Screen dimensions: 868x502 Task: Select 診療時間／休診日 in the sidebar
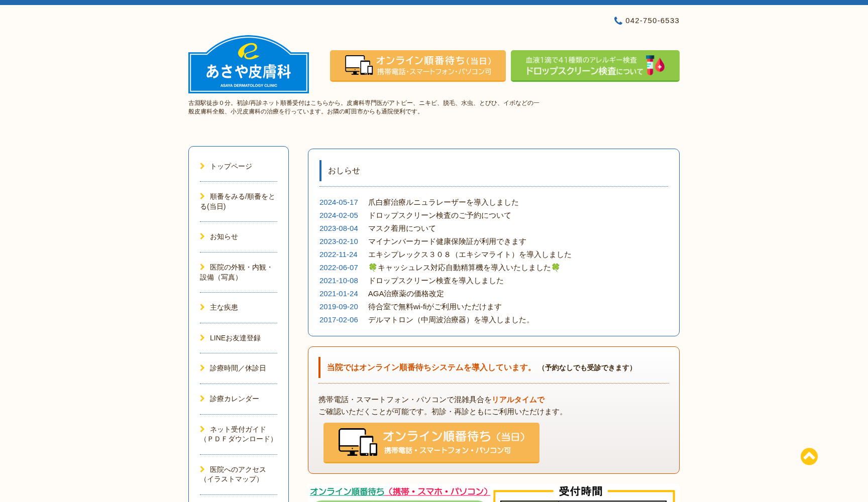click(237, 368)
